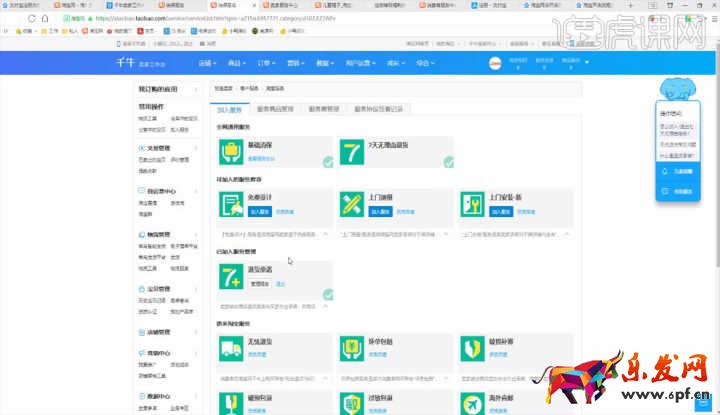Expand the 店铺 dropdown in top navigation

point(204,63)
